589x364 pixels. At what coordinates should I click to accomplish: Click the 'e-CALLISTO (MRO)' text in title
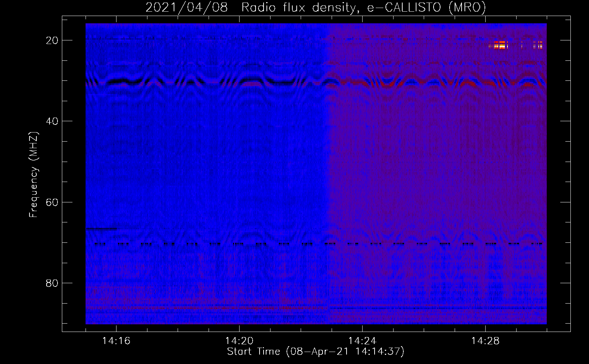[427, 7]
